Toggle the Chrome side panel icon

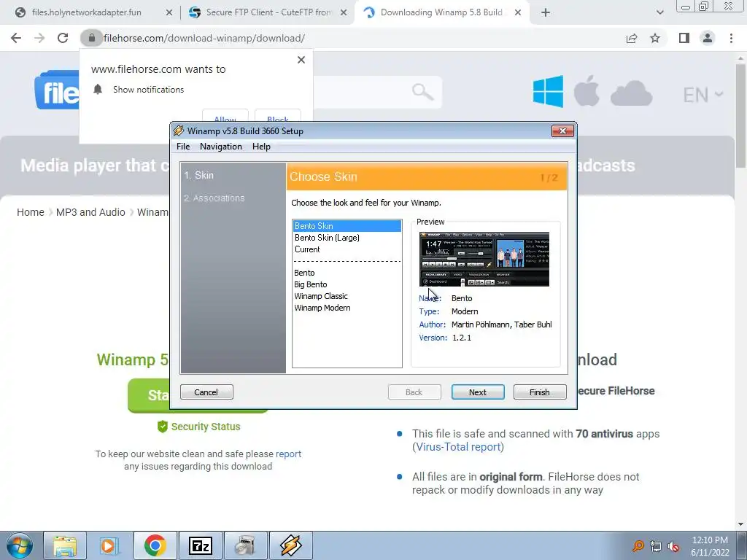pos(684,38)
